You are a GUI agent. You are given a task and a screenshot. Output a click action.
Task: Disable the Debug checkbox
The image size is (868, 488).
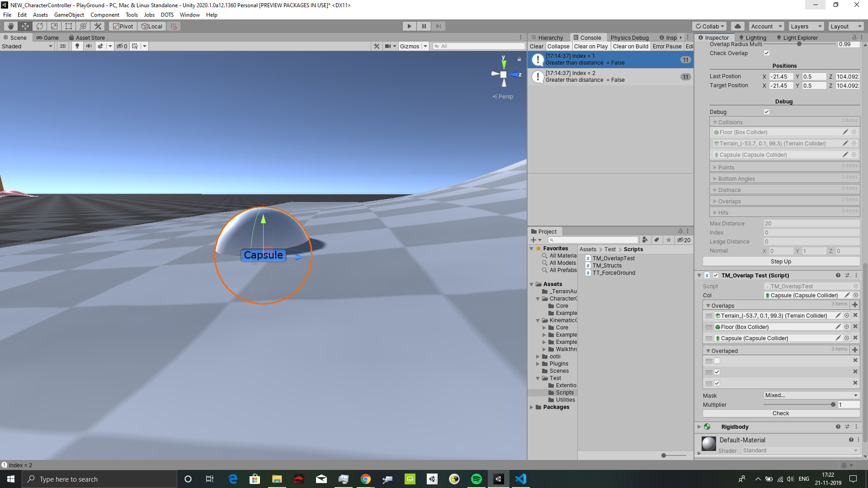point(766,112)
